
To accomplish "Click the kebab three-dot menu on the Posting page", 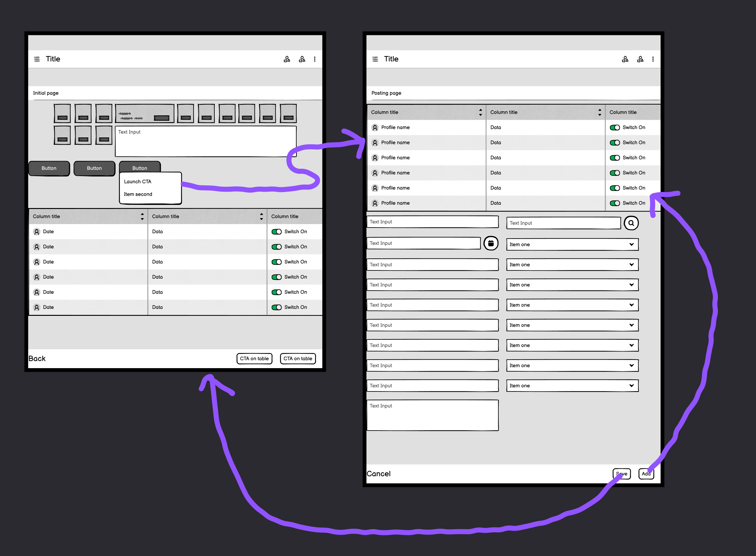I will click(x=653, y=59).
